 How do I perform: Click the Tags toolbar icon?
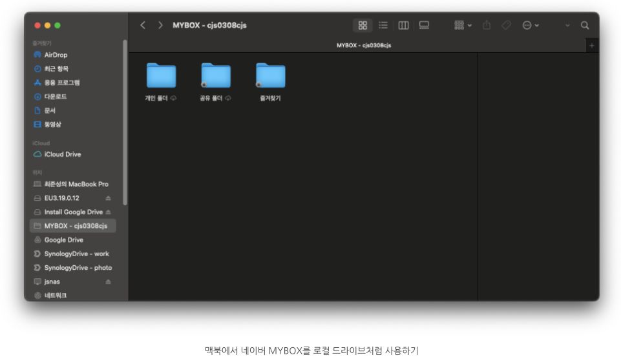(x=506, y=25)
